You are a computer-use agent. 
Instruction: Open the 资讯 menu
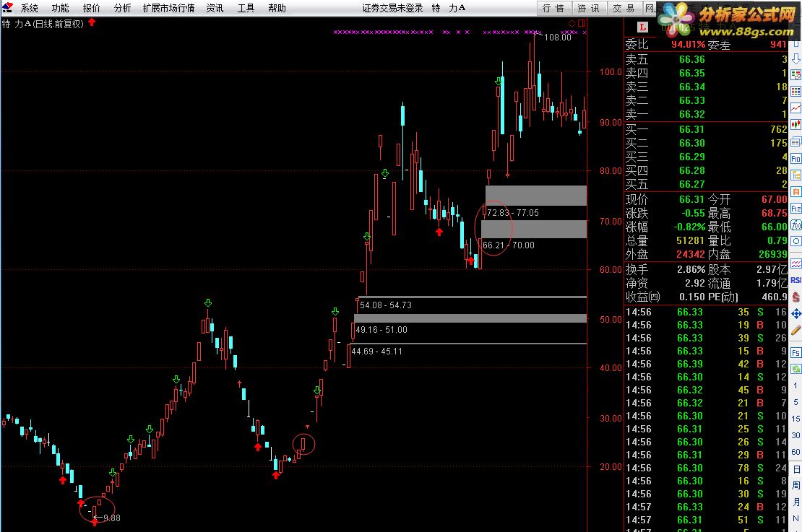pyautogui.click(x=215, y=8)
